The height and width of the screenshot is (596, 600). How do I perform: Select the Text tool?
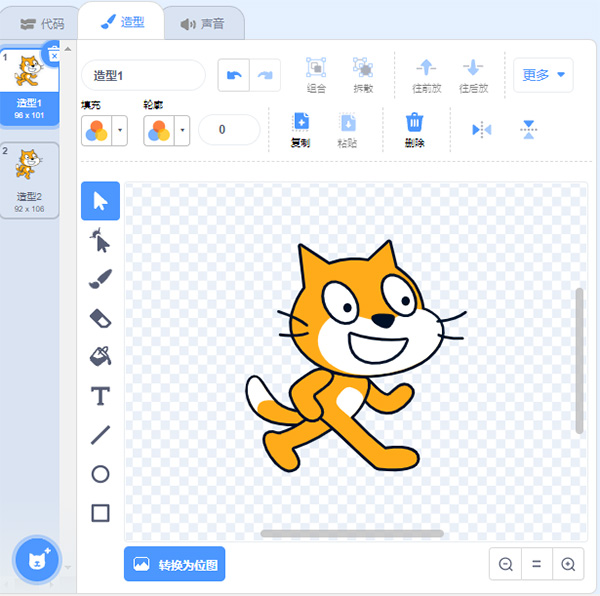click(100, 396)
